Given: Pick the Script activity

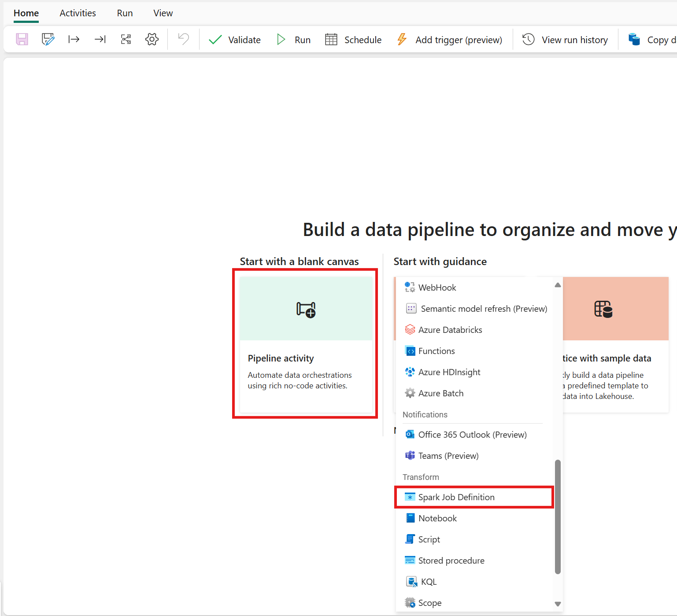Looking at the screenshot, I should [474, 539].
